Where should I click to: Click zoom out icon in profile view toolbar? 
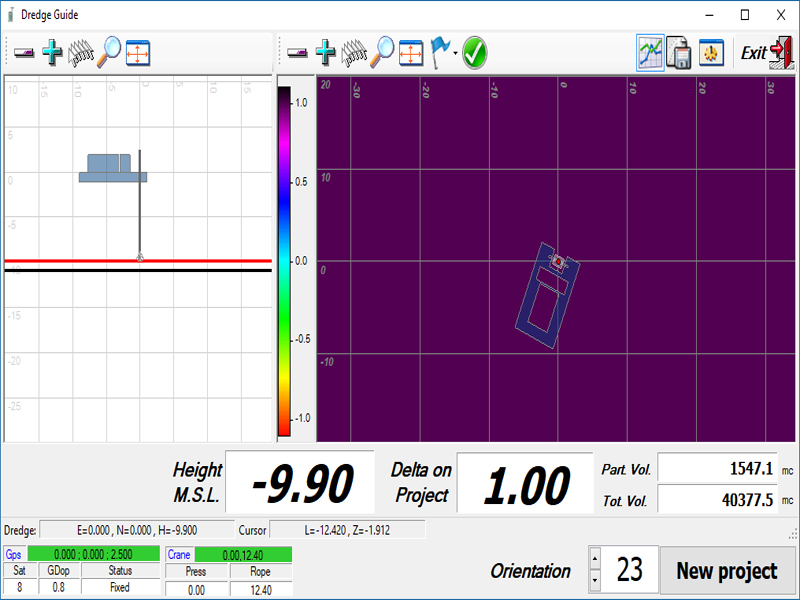23,53
